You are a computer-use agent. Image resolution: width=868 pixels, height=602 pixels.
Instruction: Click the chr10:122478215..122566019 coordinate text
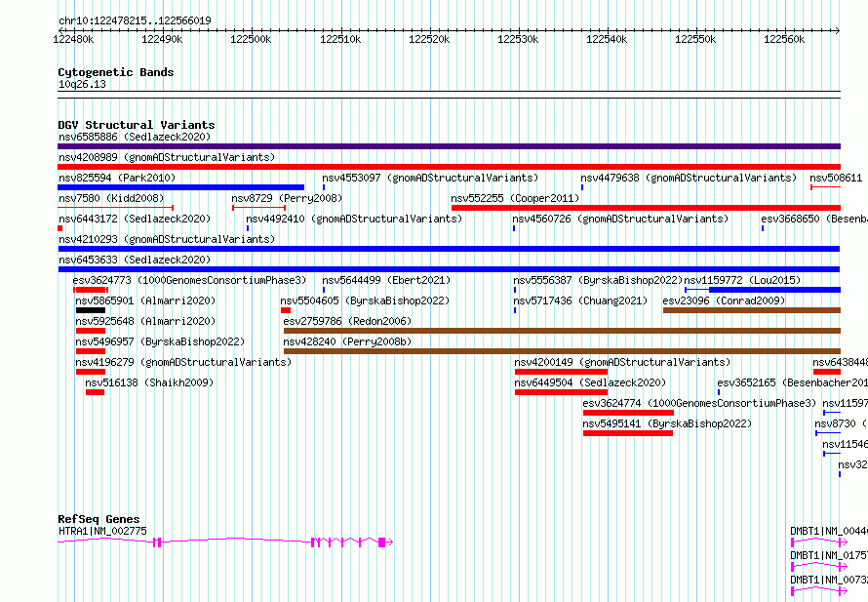pyautogui.click(x=135, y=21)
